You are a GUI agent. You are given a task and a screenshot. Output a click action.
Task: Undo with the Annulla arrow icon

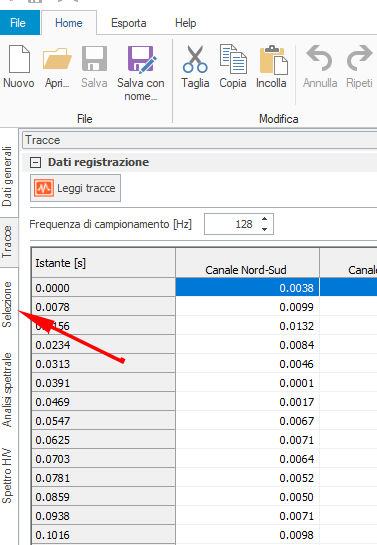point(319,58)
